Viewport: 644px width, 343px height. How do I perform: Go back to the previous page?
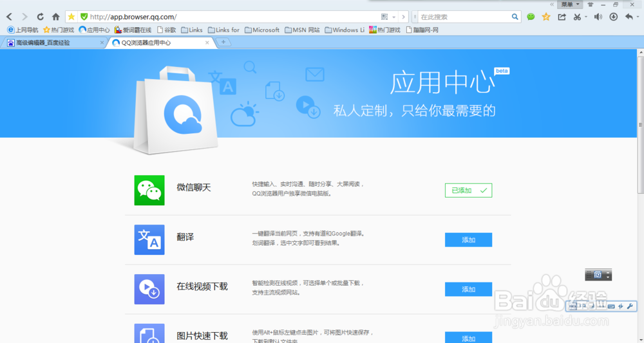tap(10, 17)
